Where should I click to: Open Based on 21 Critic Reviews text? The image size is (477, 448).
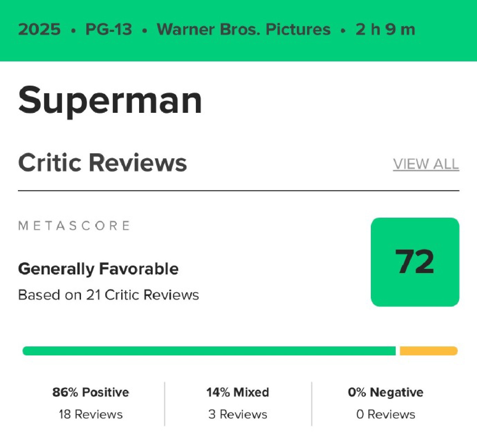click(109, 295)
